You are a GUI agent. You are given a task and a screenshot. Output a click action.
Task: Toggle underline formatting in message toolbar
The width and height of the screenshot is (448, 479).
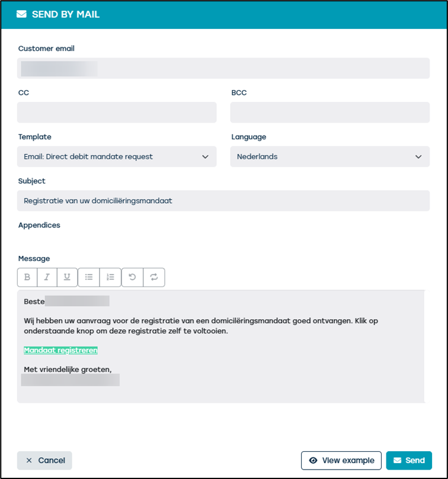pos(67,277)
